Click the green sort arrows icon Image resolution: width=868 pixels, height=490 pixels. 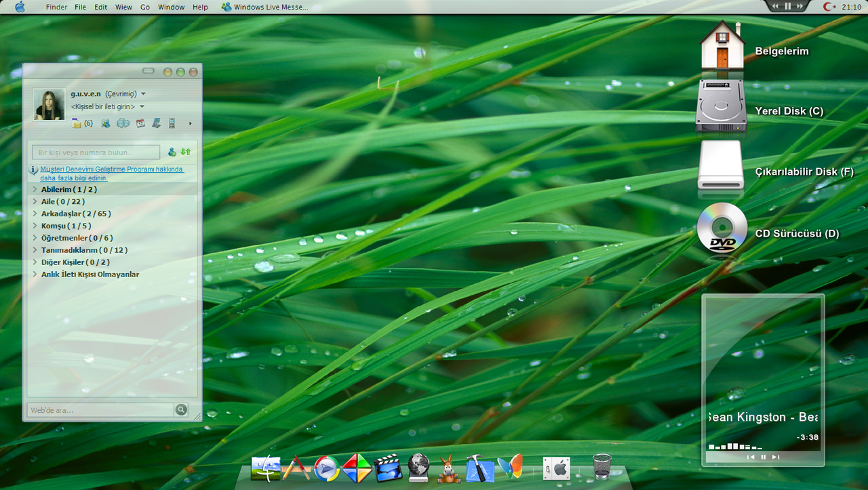186,152
